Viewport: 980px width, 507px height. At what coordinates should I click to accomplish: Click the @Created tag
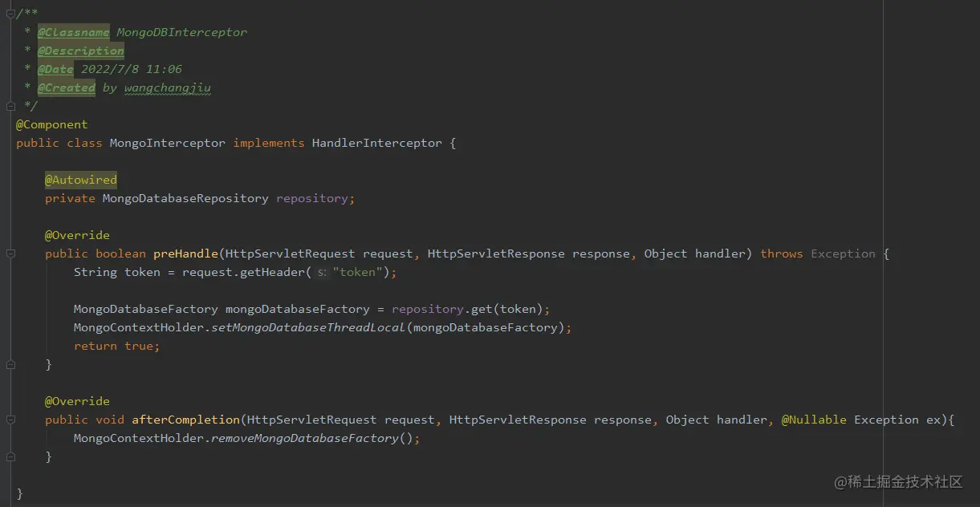[x=66, y=87]
